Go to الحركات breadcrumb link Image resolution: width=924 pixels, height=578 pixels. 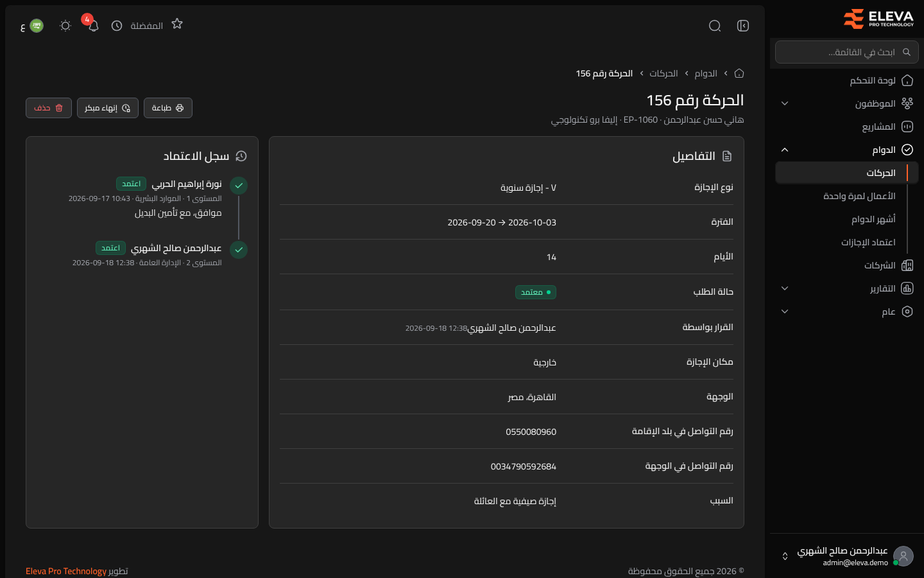pyautogui.click(x=663, y=73)
